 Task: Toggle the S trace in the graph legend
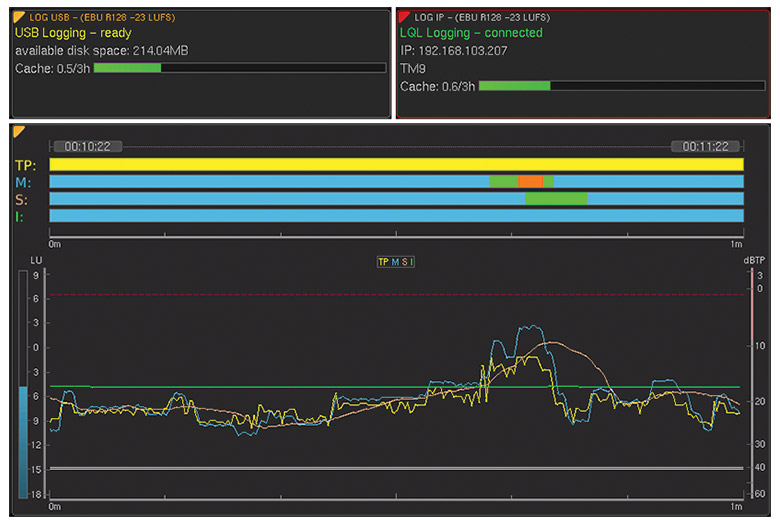404,262
